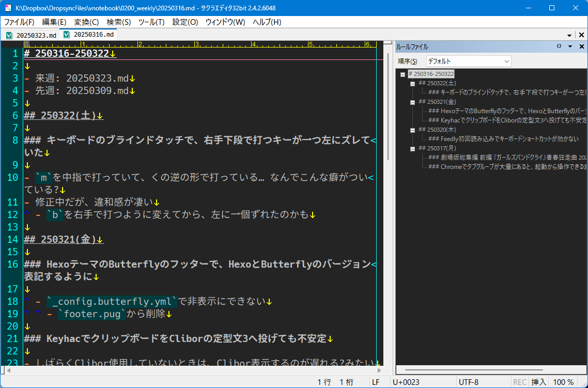
Task: Jump to Keyhacでクリップボード outline entry
Action: 507,120
